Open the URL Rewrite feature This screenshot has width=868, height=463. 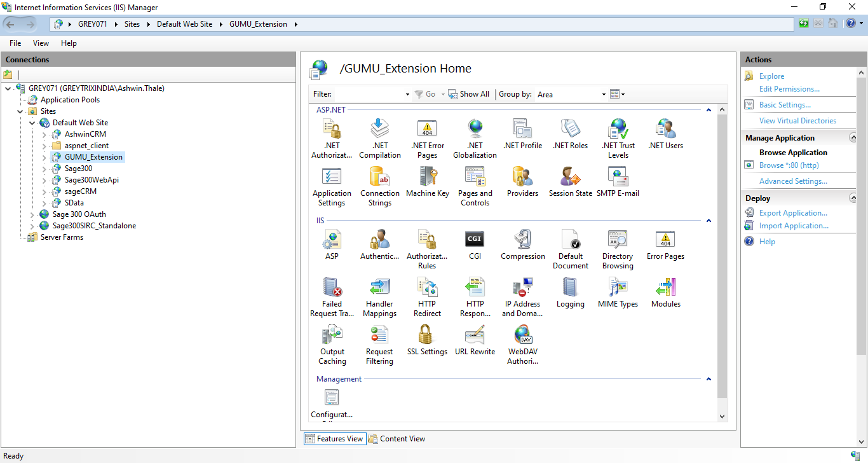[475, 340]
